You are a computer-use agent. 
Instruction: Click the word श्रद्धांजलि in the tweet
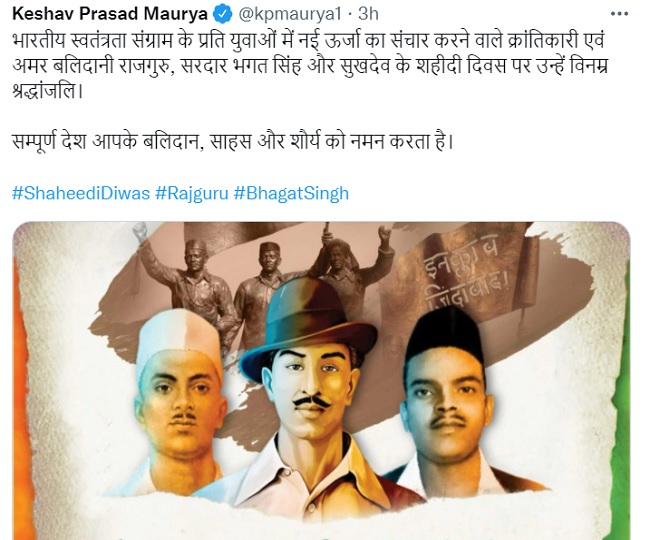(48, 91)
